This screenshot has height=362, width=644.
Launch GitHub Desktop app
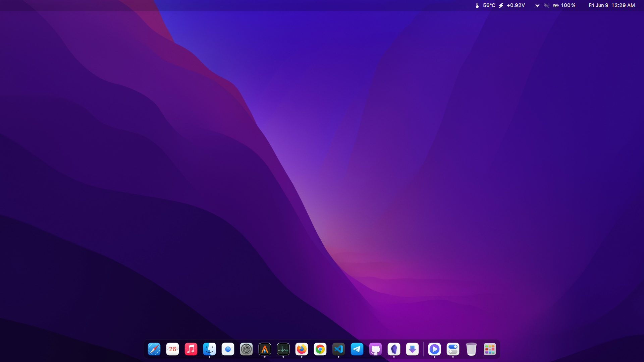coord(375,349)
